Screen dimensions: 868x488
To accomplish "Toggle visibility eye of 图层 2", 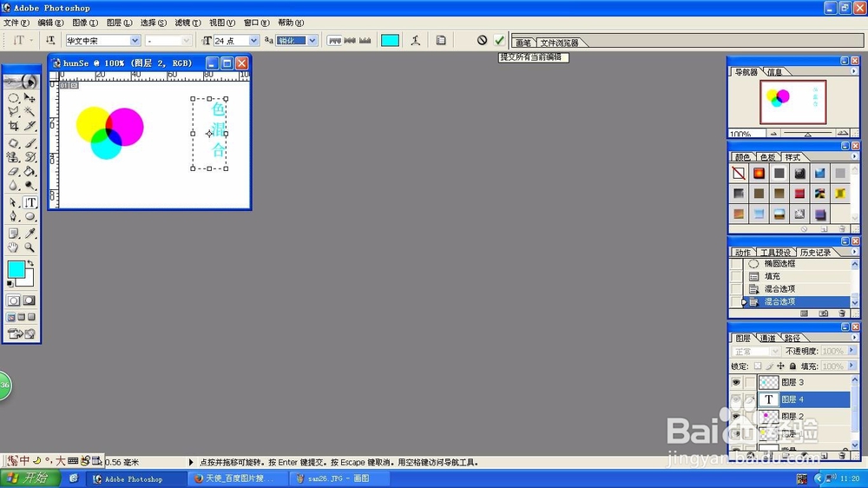I will pyautogui.click(x=736, y=416).
